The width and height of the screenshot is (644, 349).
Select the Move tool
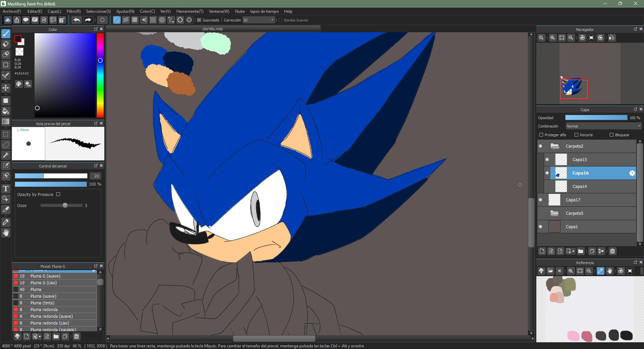6,88
